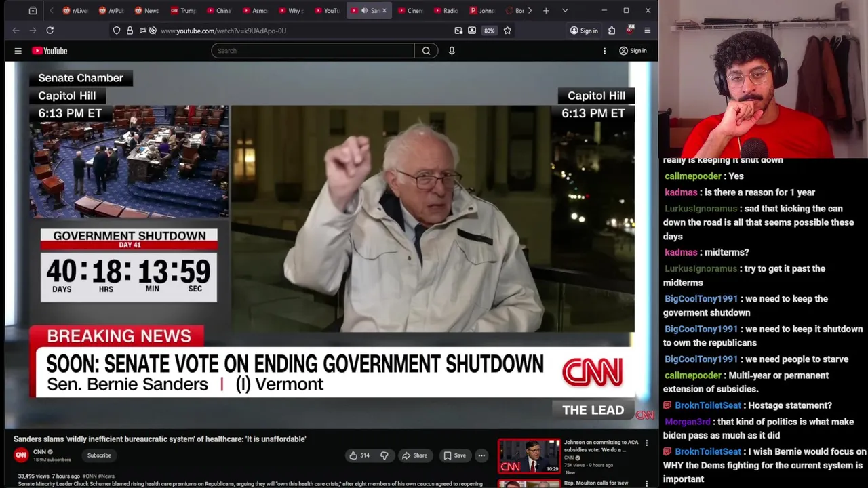Toggle picture-in-picture from the address bar
This screenshot has width=868, height=488.
tap(458, 30)
